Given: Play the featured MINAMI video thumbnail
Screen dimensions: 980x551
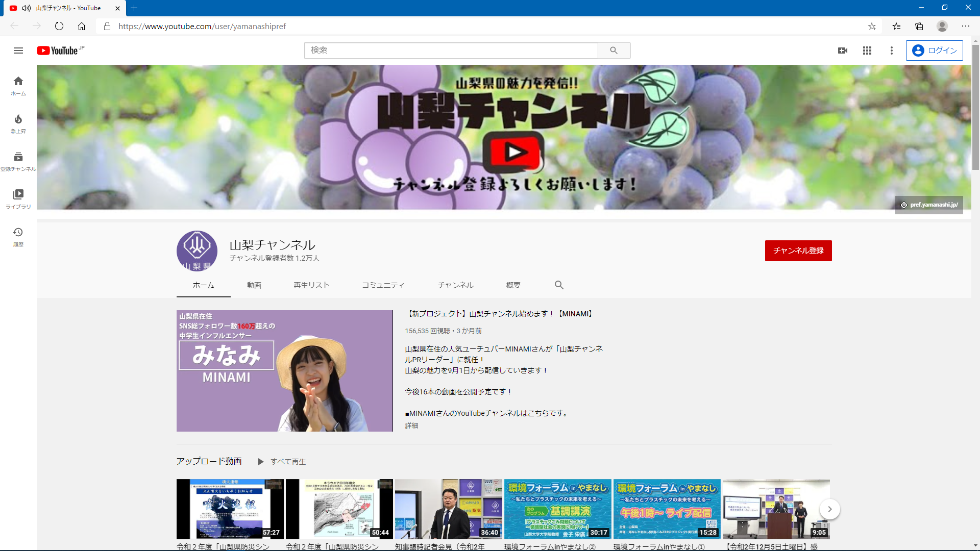Looking at the screenshot, I should tap(285, 371).
